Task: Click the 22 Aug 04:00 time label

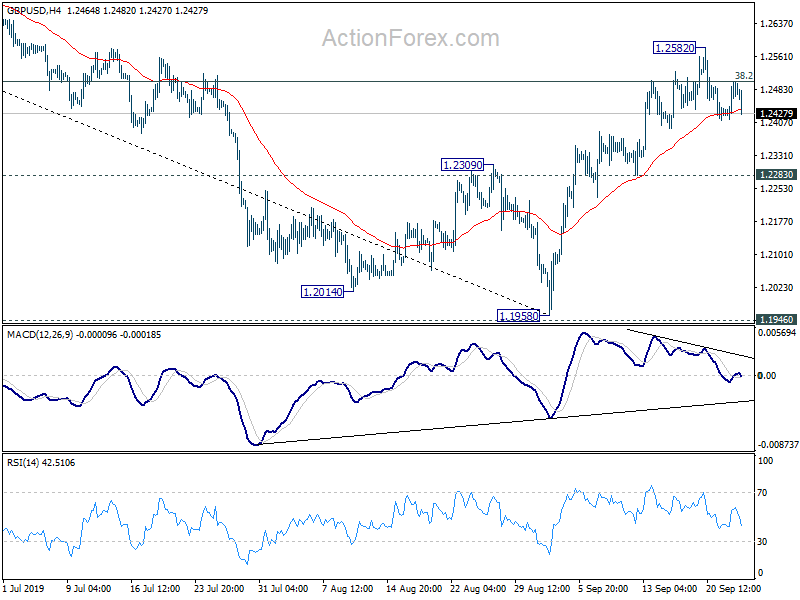Action: point(478,588)
